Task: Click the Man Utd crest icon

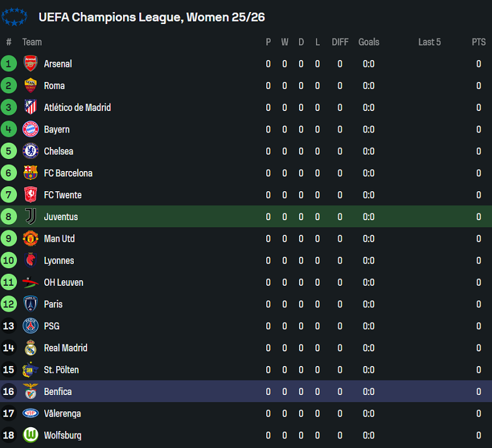Action: coord(30,239)
